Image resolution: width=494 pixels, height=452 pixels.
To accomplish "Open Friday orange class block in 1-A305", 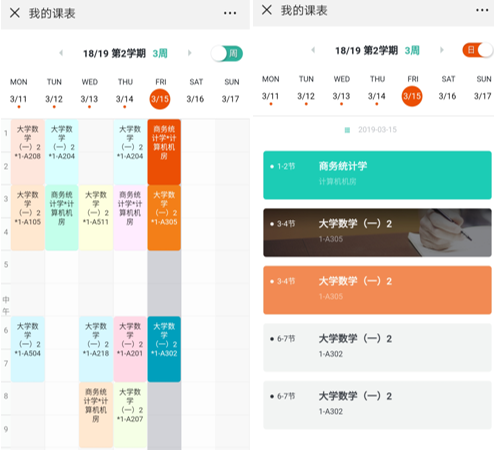I will click(164, 218).
